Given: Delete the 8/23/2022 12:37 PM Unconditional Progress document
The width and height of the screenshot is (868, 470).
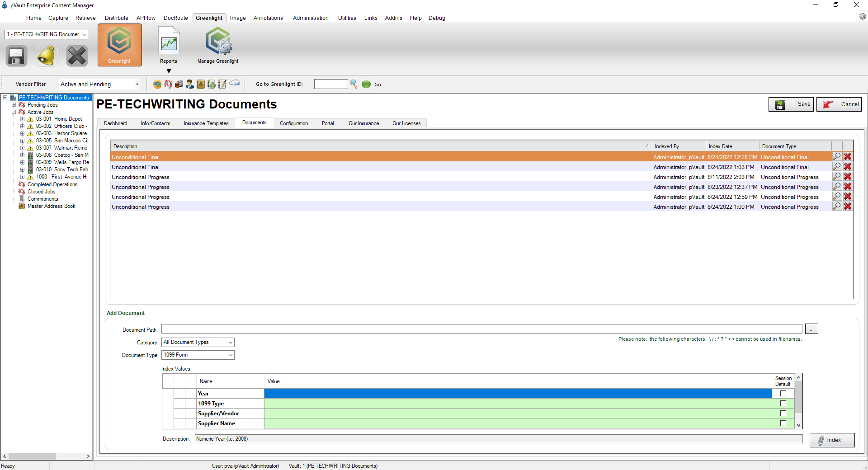Looking at the screenshot, I should coord(848,186).
